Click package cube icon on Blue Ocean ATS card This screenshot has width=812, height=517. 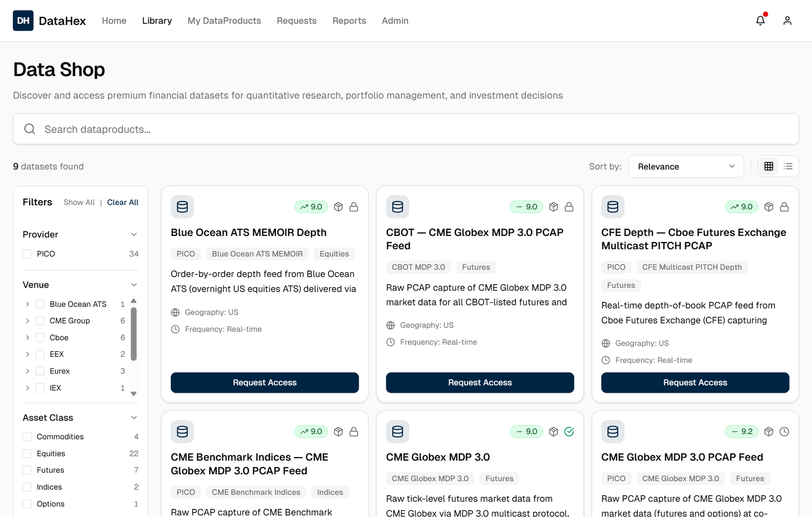click(x=339, y=207)
